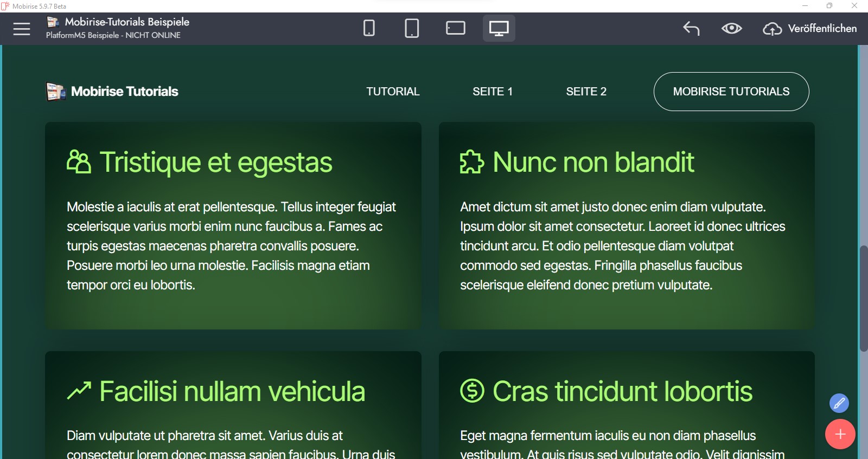
Task: Click paragraph starting Diam vulputate ut pharetra
Action: (x=232, y=444)
